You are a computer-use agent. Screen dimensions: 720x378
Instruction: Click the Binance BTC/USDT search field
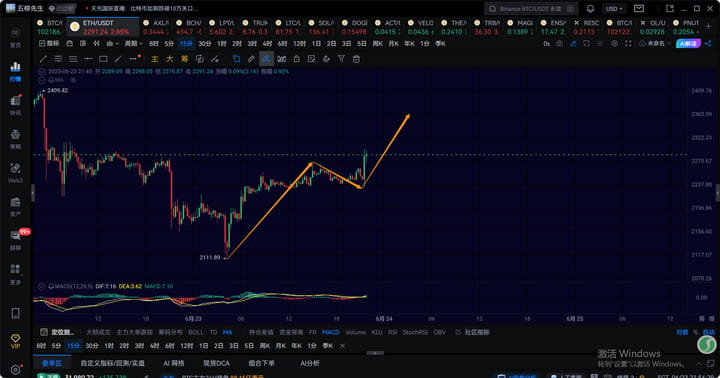[x=531, y=9]
